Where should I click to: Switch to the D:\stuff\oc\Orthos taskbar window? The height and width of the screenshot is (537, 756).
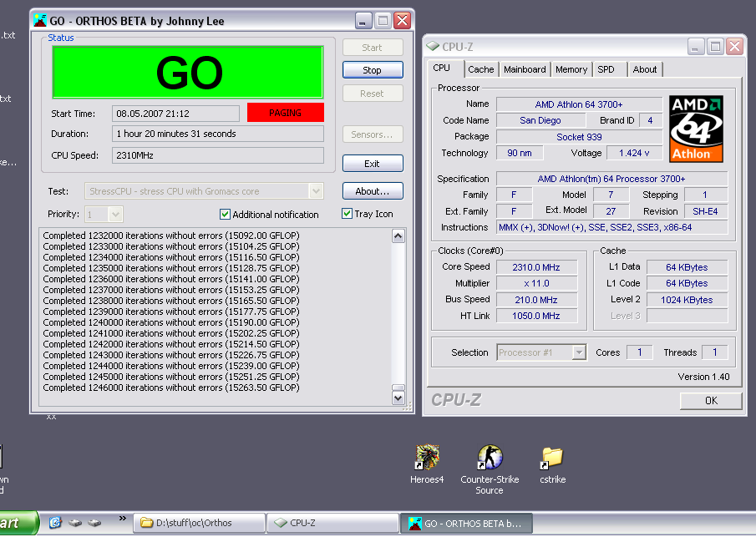point(200,523)
